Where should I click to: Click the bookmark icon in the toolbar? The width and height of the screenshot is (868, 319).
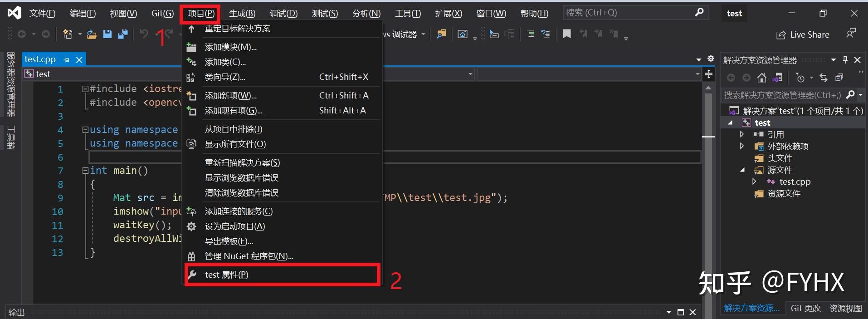pyautogui.click(x=567, y=34)
